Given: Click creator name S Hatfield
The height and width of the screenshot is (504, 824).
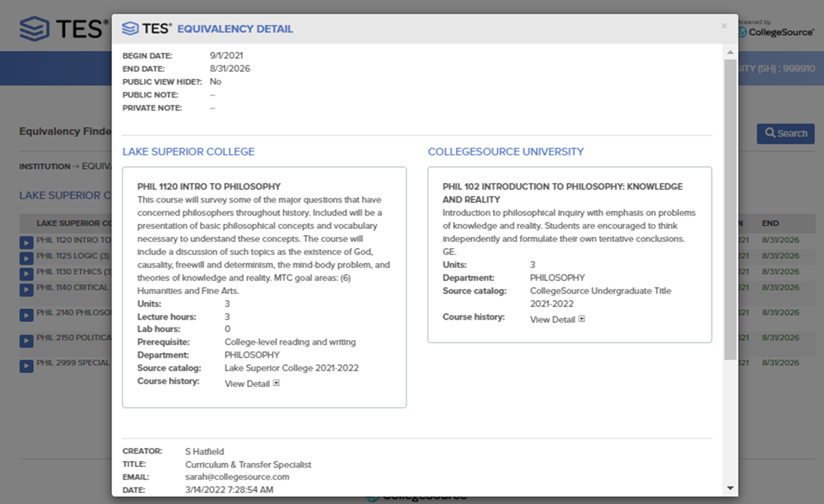Looking at the screenshot, I should 205,451.
